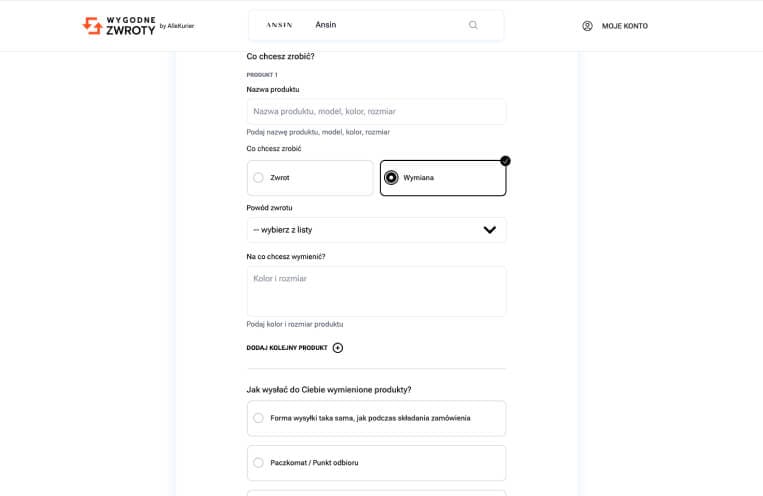Click the Paczkomat option card
Viewport: 763px width, 496px height.
pos(376,463)
